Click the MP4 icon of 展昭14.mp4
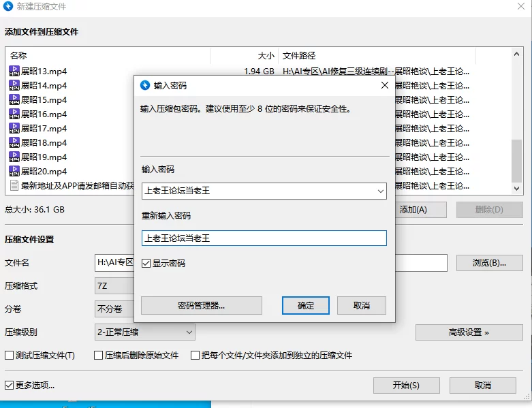Viewport: 532px width, 408px height. tap(14, 85)
